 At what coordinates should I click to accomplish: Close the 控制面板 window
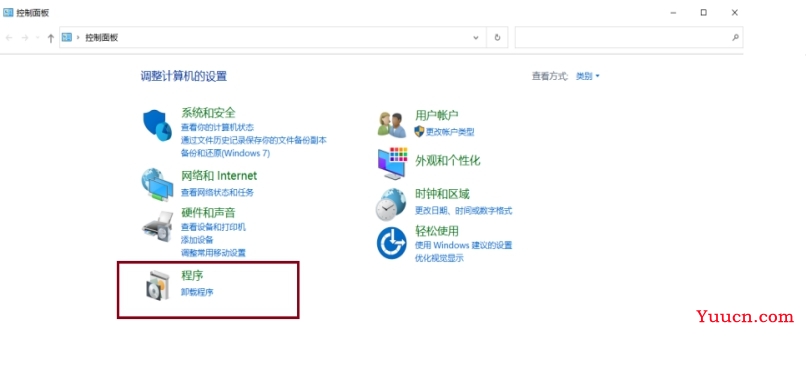pyautogui.click(x=735, y=13)
